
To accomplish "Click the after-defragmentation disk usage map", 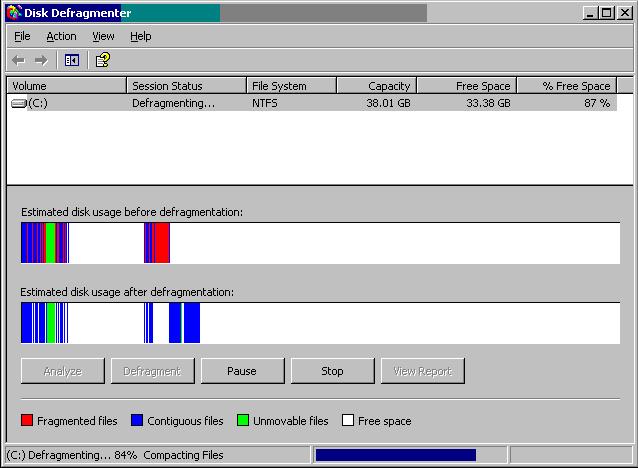I will [x=321, y=323].
